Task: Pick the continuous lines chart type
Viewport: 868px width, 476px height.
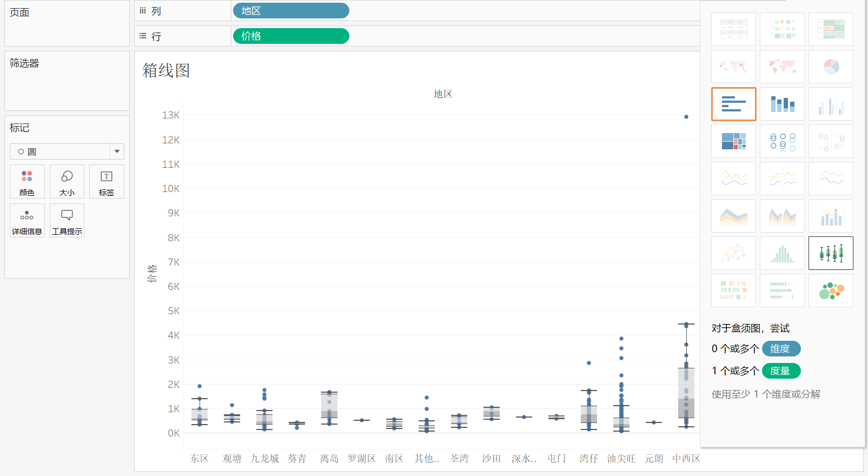Action: tap(733, 178)
